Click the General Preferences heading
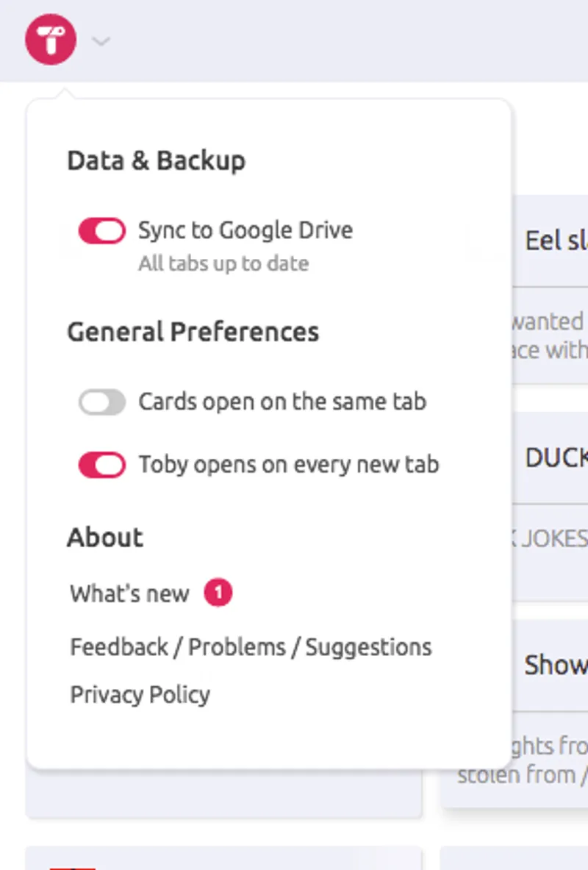 [x=193, y=332]
